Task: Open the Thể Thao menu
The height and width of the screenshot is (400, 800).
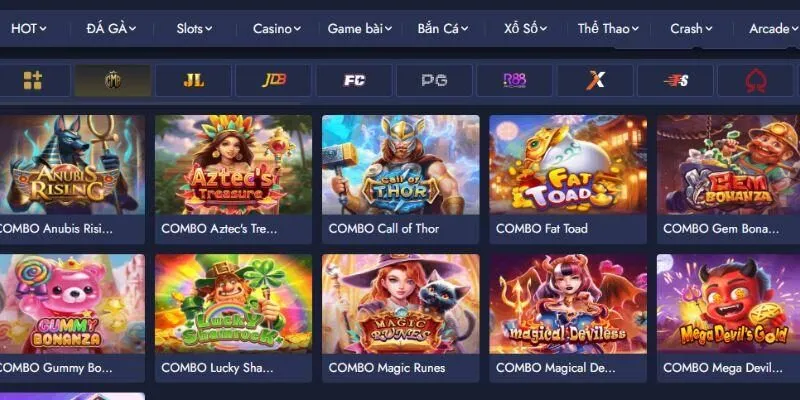Action: coord(608,29)
